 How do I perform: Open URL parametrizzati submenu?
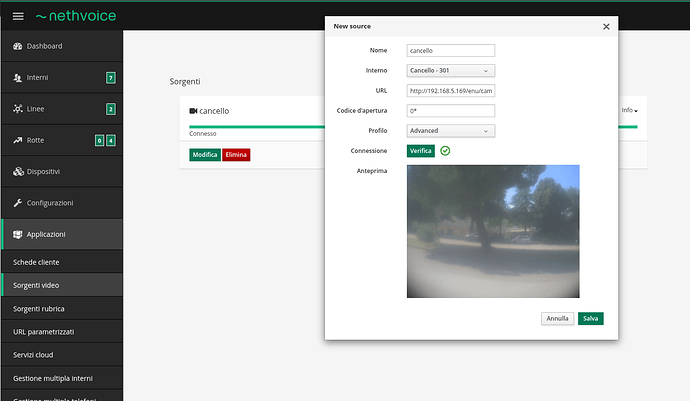click(62, 332)
